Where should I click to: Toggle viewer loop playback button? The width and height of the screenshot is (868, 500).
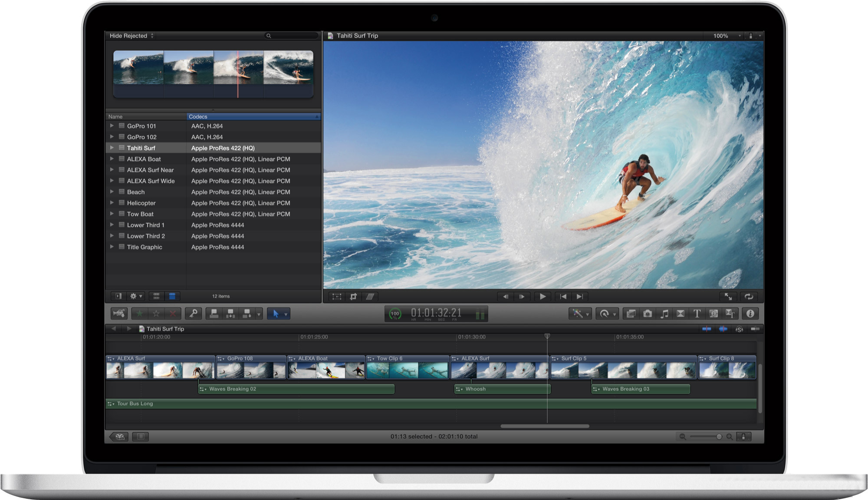[x=749, y=297]
